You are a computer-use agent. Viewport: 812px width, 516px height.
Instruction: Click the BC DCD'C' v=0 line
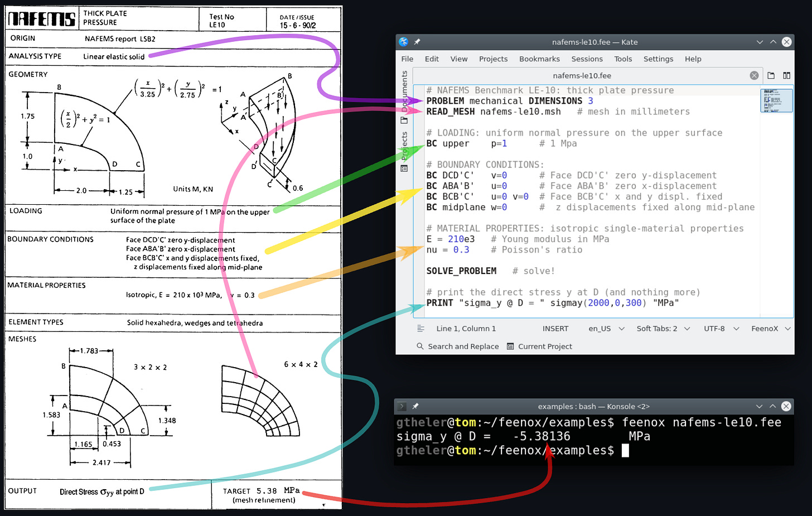(x=571, y=175)
